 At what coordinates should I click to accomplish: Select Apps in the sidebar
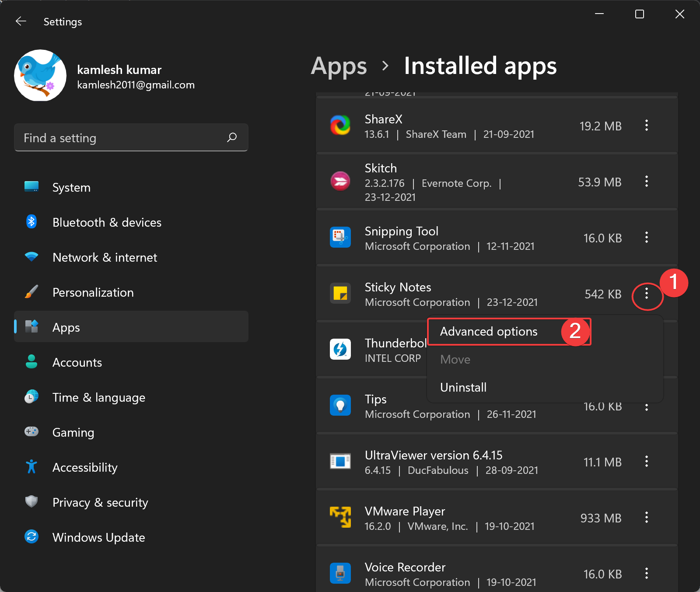click(x=131, y=327)
